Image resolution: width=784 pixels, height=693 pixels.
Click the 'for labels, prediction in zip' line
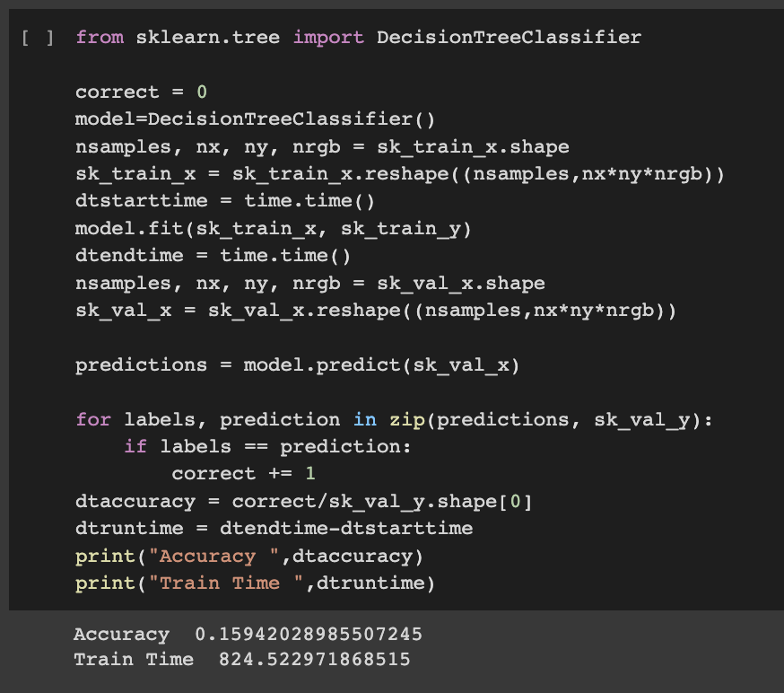pos(394,420)
